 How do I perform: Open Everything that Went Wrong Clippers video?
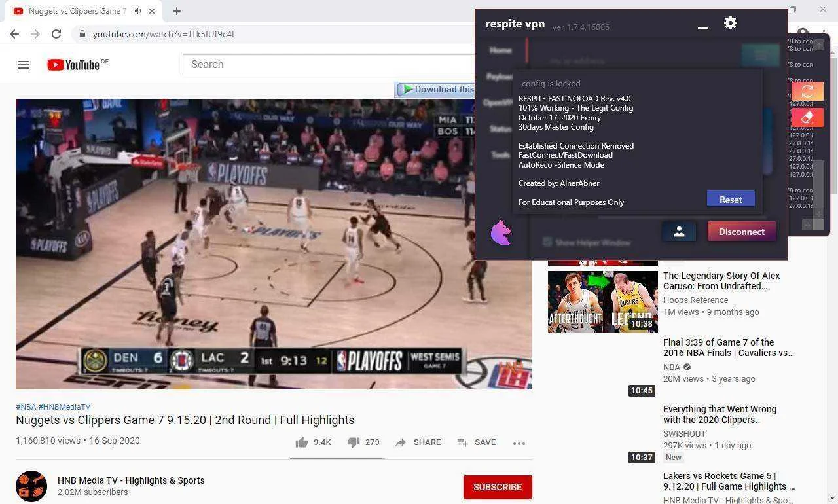point(720,414)
